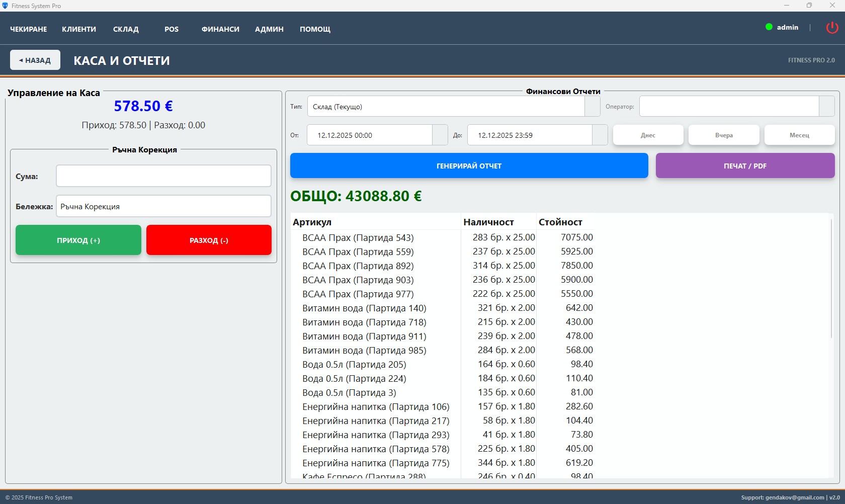Click the purple ПЕЧАТ / PDF button

(x=745, y=166)
